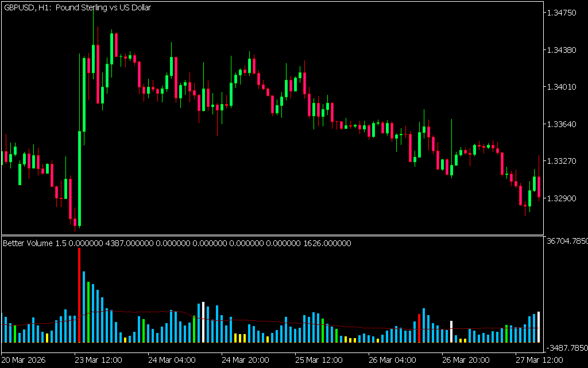This screenshot has width=588, height=368.
Task: Click the 1.33270 price axis label
Action: pyautogui.click(x=563, y=162)
